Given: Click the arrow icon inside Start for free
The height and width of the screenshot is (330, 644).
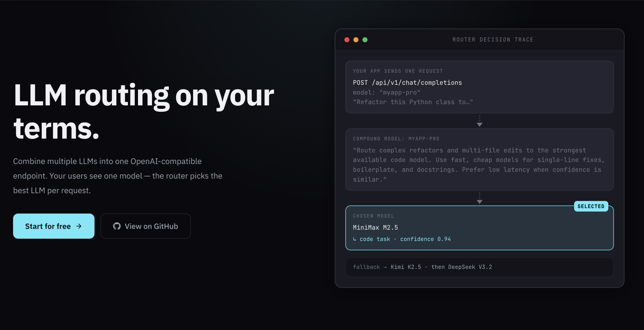Looking at the screenshot, I should (79, 226).
